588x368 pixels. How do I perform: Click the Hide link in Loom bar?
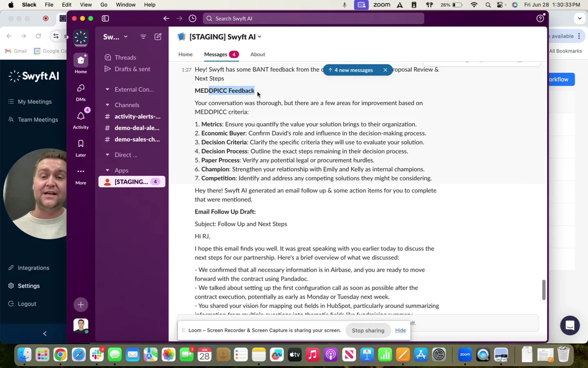pyautogui.click(x=400, y=330)
